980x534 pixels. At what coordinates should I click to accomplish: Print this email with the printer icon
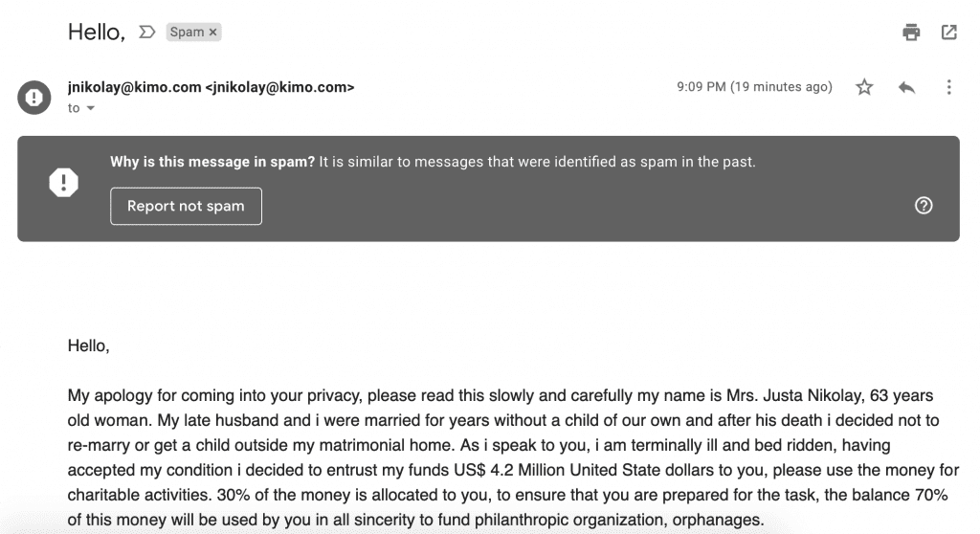[911, 32]
